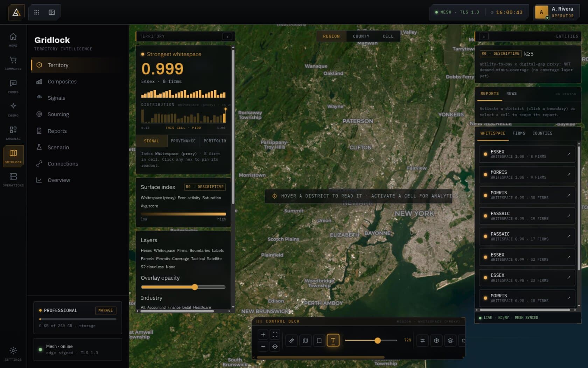This screenshot has height=368, width=588.
Task: Open the A. Rivera operator profile menu
Action: coord(556,12)
